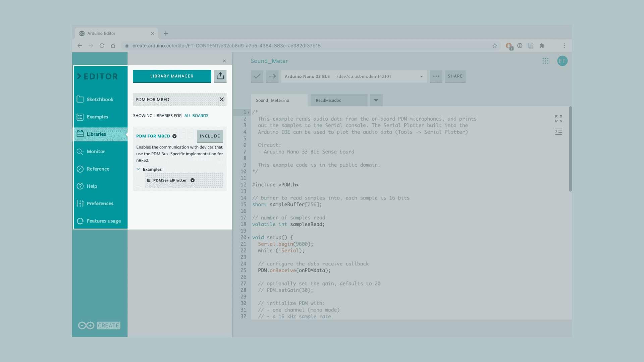Collapse the Examples list chevron

pos(138,169)
